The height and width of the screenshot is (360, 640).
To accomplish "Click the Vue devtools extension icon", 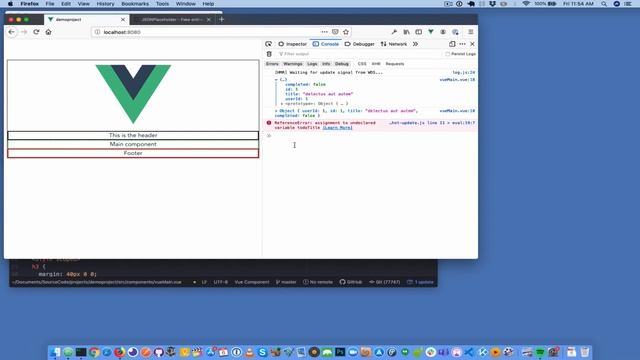I will (431, 32).
